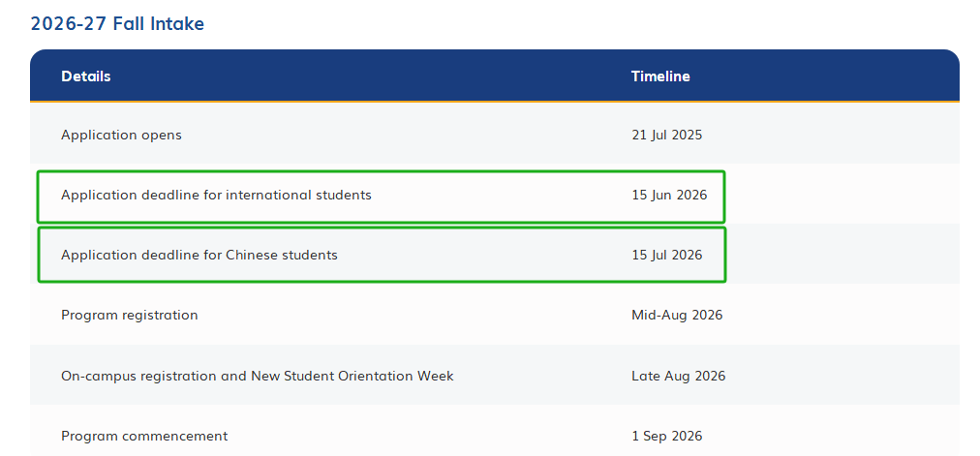980x456 pixels.
Task: Click the Program registration row label
Action: [x=130, y=315]
